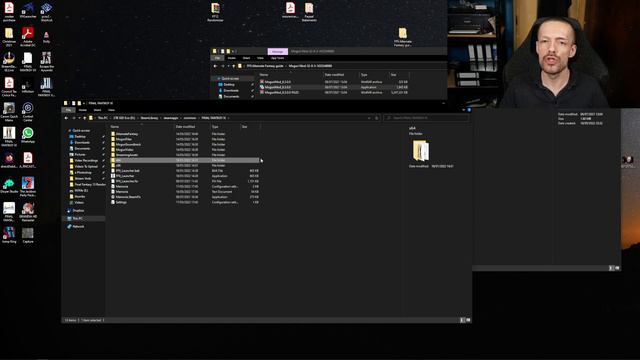This screenshot has width=640, height=360.
Task: Select the FF9_Launcher.bak file
Action: click(127, 171)
